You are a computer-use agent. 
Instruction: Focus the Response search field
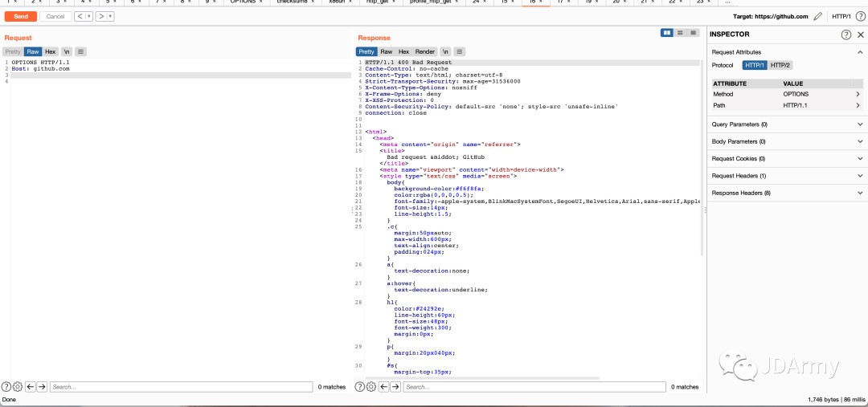(534, 387)
